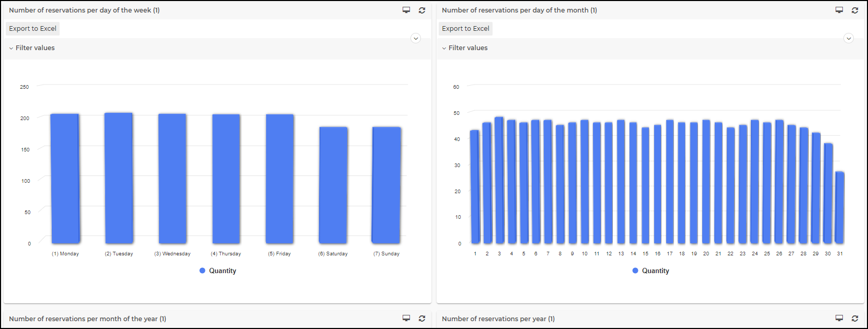Export day-of-week reservations to Excel
This screenshot has width=868, height=329.
(x=33, y=29)
